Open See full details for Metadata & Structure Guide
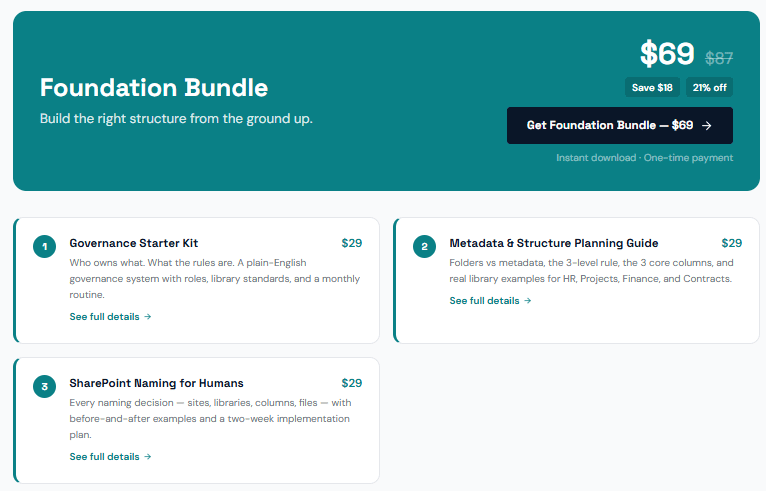Viewport: 766px width, 491px height. point(485,301)
